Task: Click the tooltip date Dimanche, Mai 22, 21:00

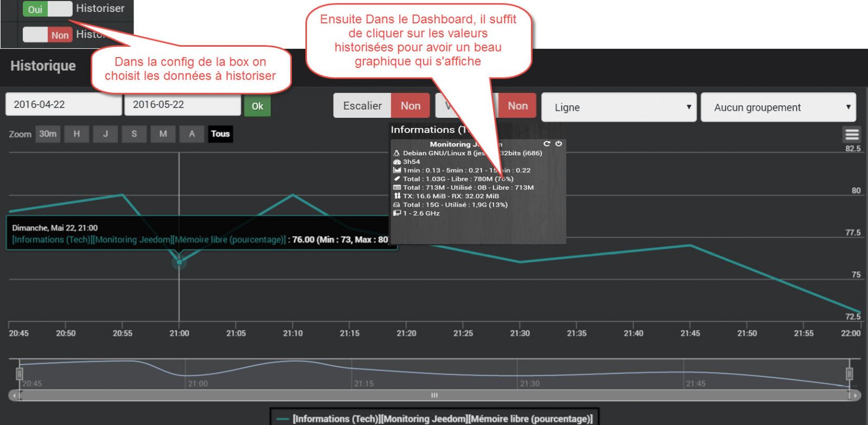Action: click(x=55, y=228)
